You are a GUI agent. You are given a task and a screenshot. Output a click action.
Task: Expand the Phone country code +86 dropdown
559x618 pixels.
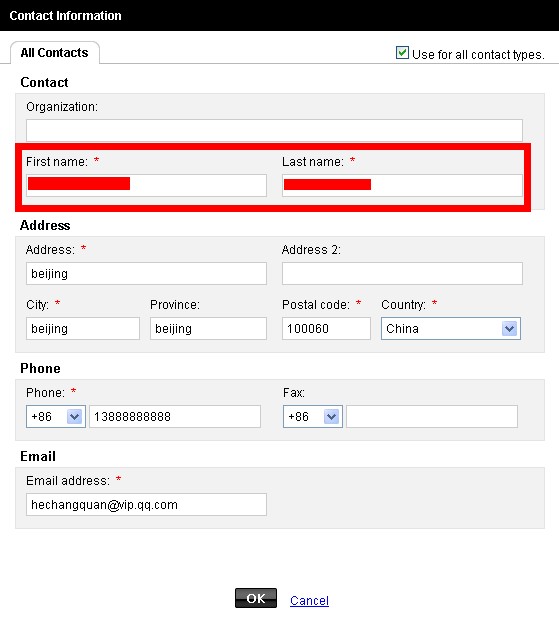[56, 416]
